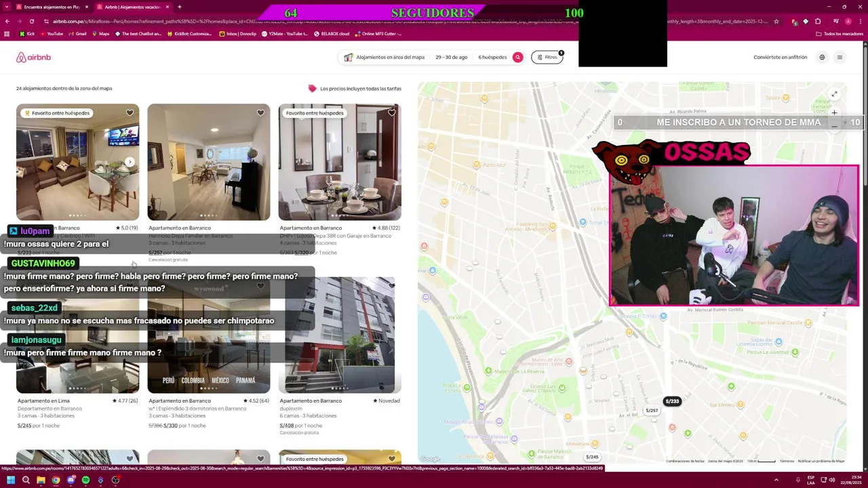Edit the 29 – 30 de ago dates

click(452, 57)
